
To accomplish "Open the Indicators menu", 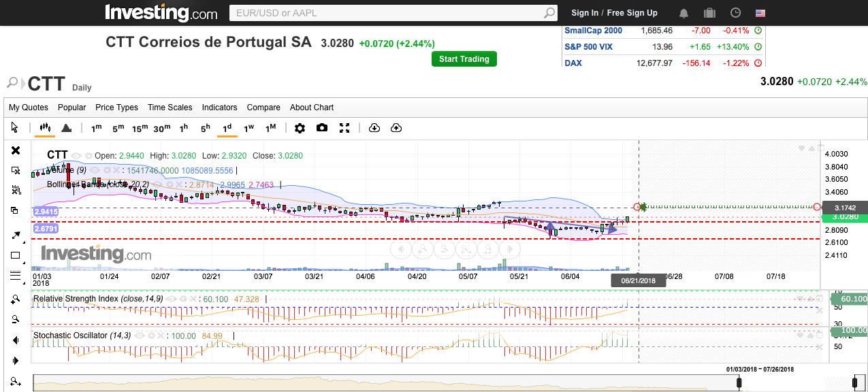I will (219, 108).
